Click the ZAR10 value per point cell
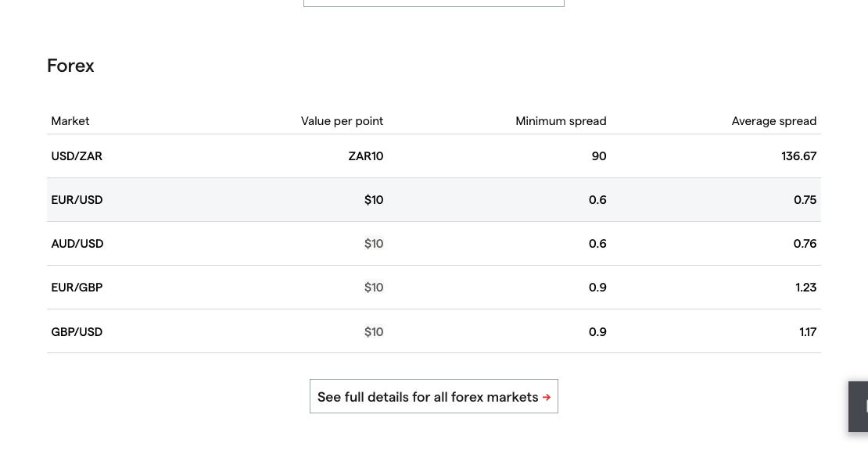 click(x=365, y=156)
